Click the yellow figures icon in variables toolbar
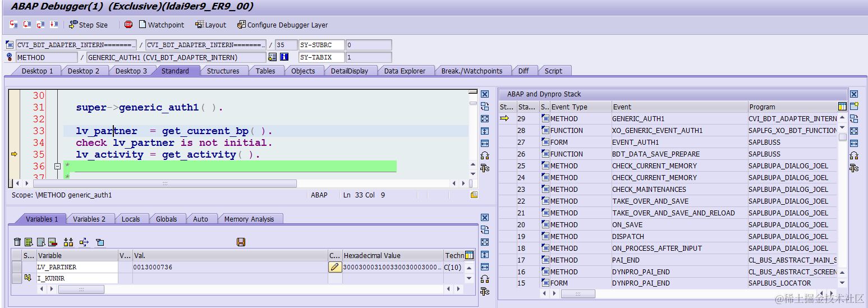The height and width of the screenshot is (308, 868). pos(68,242)
